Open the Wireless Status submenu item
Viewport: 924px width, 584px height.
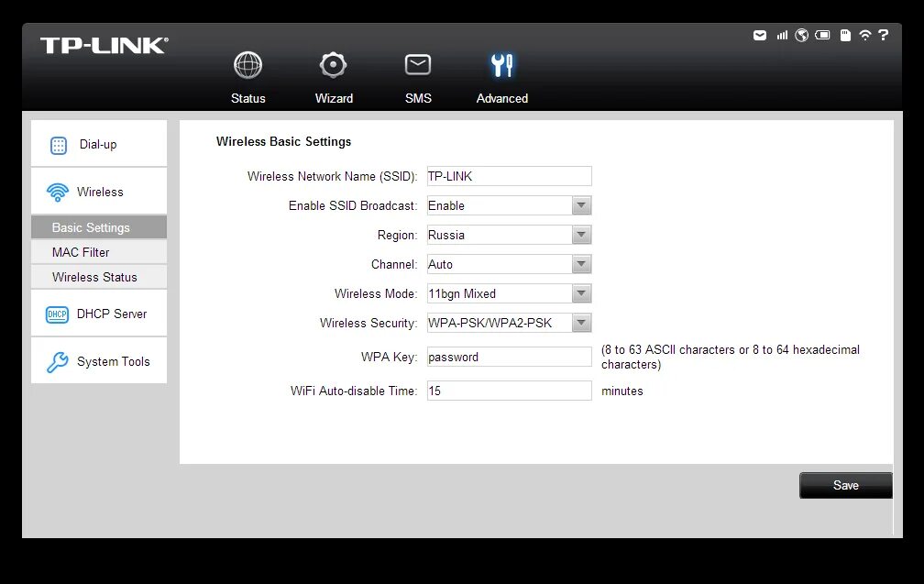click(x=99, y=277)
